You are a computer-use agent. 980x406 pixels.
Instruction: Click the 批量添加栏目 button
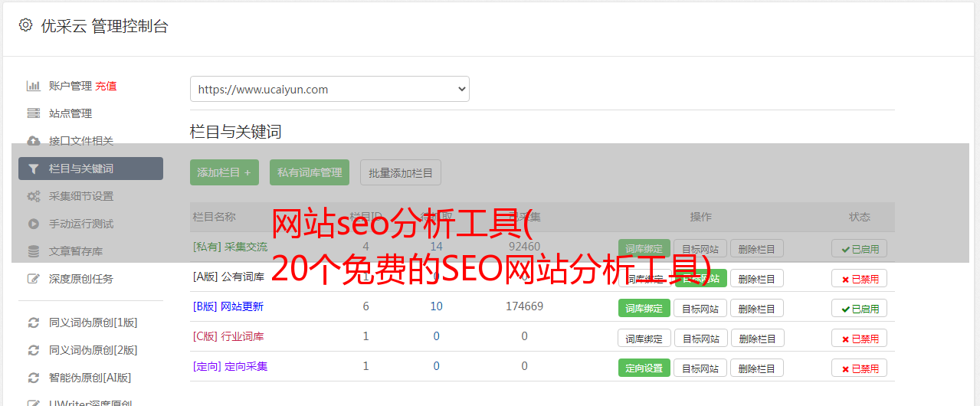coord(401,172)
